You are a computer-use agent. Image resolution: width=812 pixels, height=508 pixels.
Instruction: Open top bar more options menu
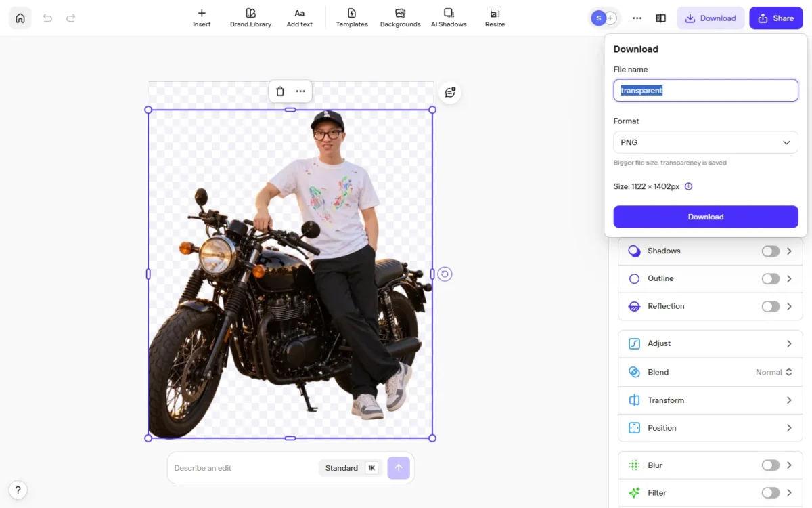(637, 18)
